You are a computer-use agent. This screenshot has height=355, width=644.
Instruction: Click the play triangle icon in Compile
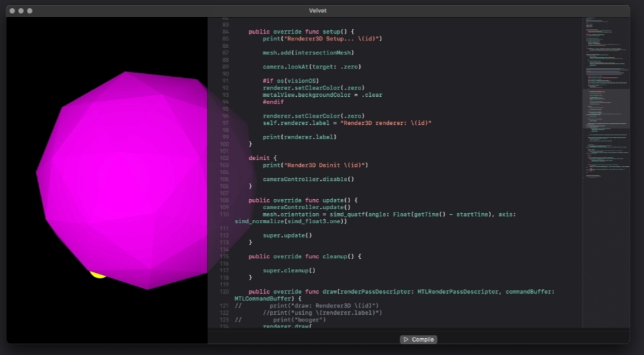pos(406,340)
